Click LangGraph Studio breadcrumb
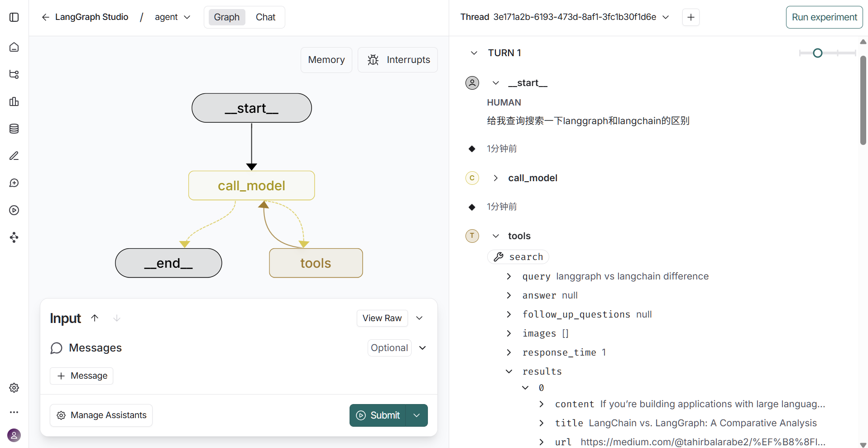Viewport: 868px width, 448px height. (x=92, y=17)
